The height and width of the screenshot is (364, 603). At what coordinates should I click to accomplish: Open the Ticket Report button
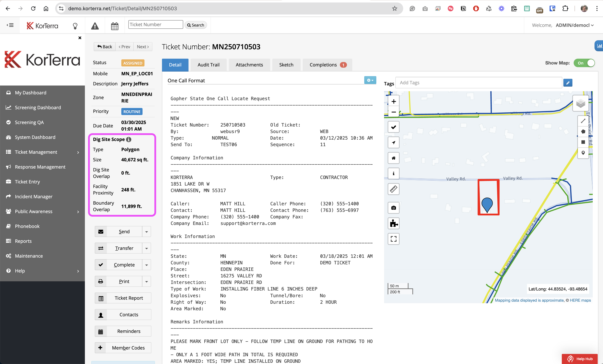coord(123,298)
